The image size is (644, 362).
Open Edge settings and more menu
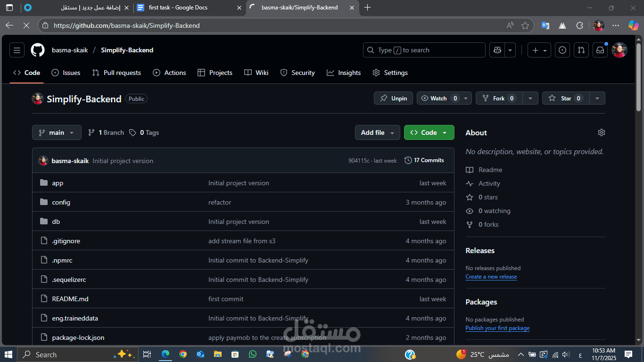616,25
